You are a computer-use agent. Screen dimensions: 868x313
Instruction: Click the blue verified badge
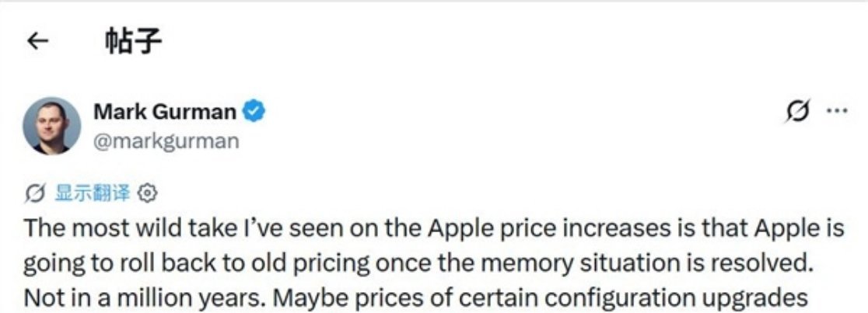(254, 112)
